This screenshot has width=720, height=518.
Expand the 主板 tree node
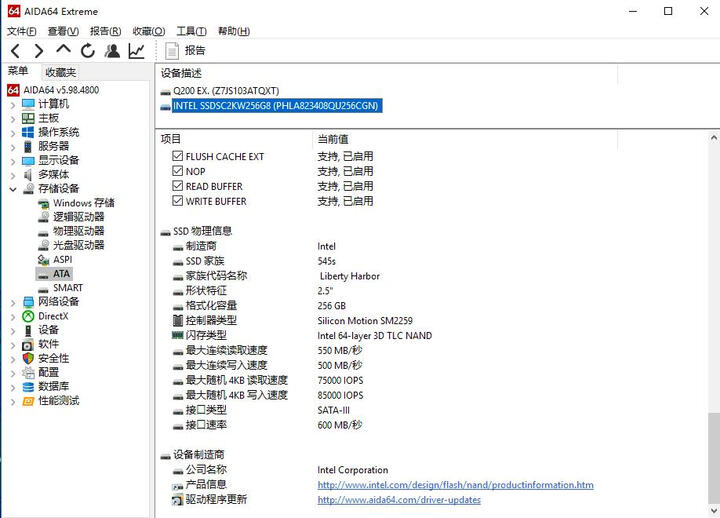click(x=13, y=119)
